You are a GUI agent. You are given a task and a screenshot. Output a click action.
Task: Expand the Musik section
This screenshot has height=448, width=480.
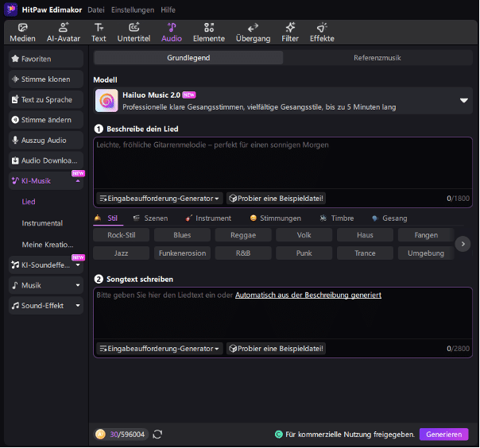(x=78, y=285)
